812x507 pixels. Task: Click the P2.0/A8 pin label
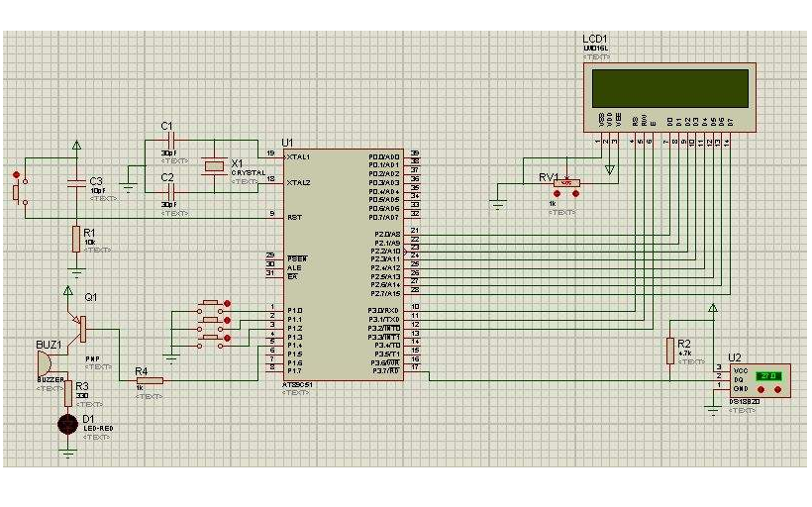(x=387, y=234)
